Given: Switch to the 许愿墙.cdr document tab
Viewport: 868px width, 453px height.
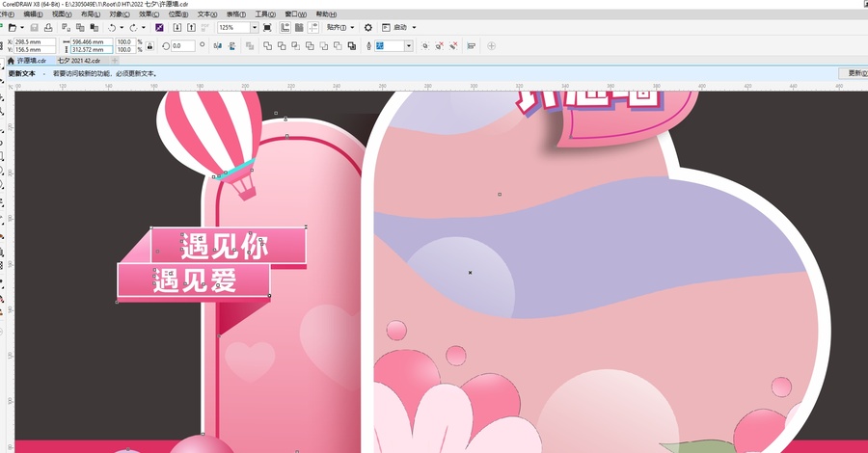Looking at the screenshot, I should tap(32, 61).
